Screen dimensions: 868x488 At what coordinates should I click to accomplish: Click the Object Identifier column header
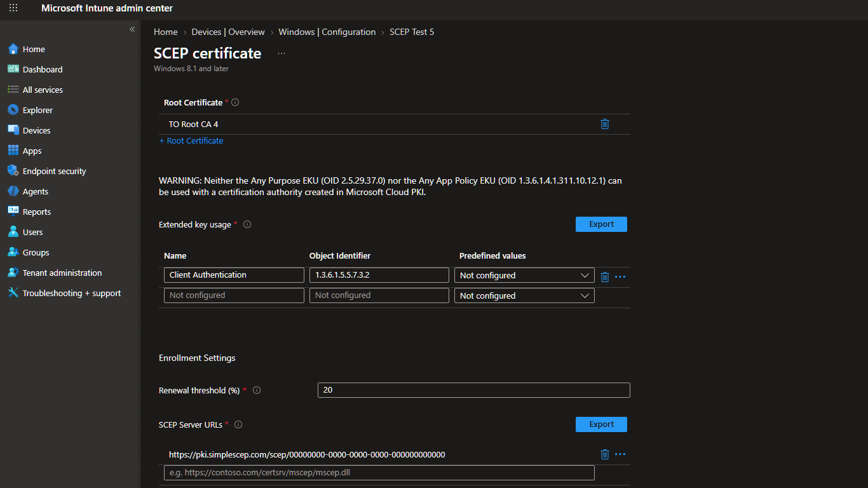pyautogui.click(x=340, y=255)
